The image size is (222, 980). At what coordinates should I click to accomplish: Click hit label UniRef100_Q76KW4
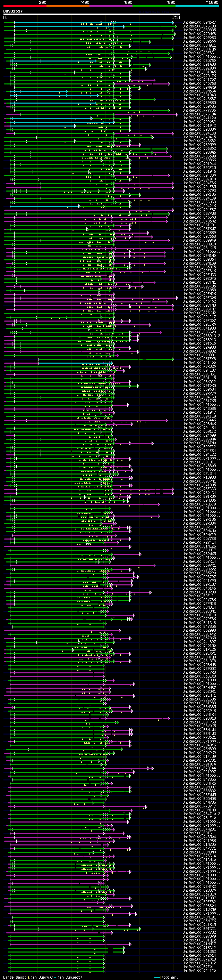[199, 114]
